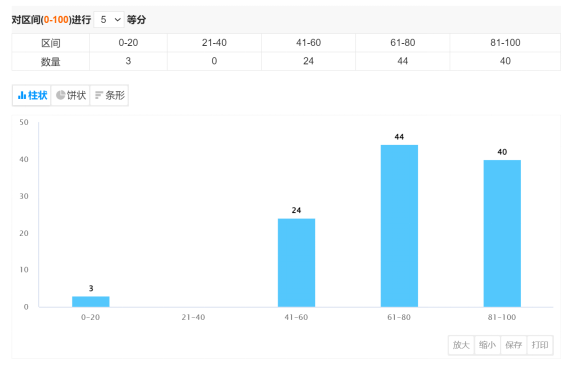574x371 pixels.
Task: Click the 缩小 zoom out button
Action: pos(488,345)
